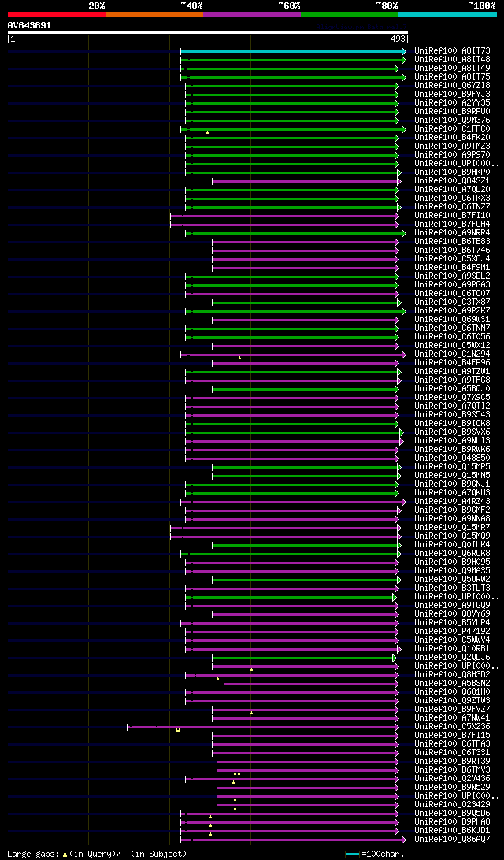504x860 pixels.
Task: Open hit UniRef100_A7QL20
Action: [453, 190]
